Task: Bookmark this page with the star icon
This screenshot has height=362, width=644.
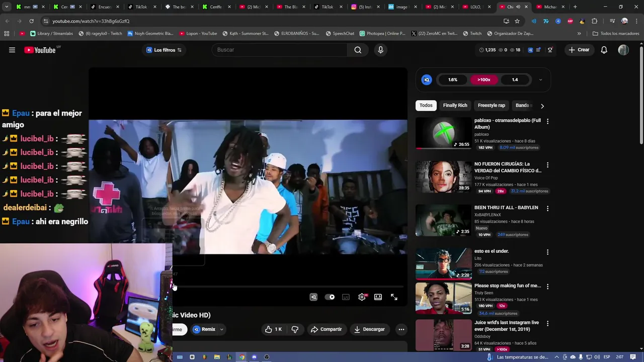Action: [x=517, y=21]
